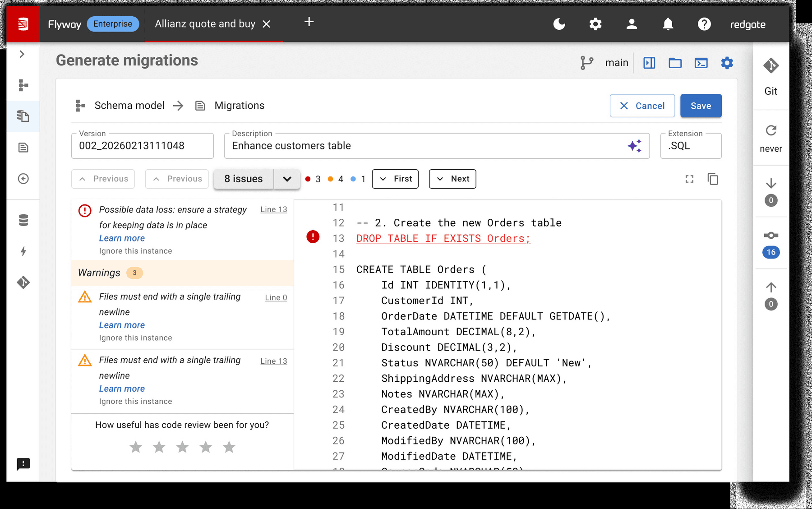Open the undo/rollback sidebar icon
This screenshot has width=812, height=509.
coord(23,179)
